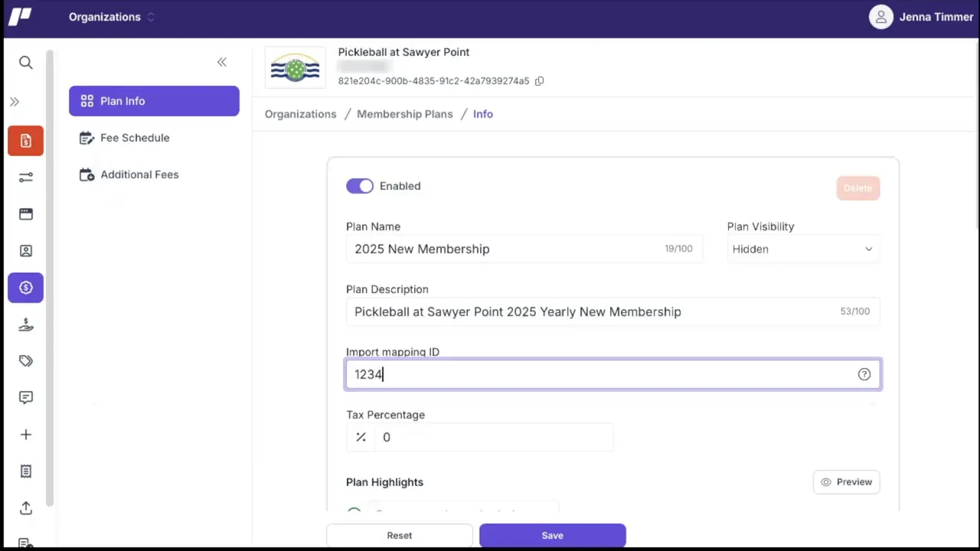Toggle the Enabled switch off

(x=360, y=186)
